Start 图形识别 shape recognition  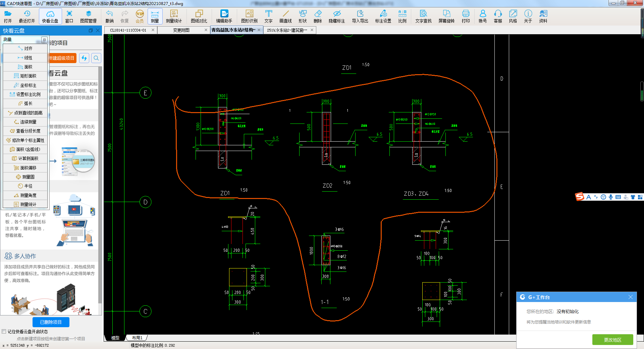pyautogui.click(x=249, y=16)
